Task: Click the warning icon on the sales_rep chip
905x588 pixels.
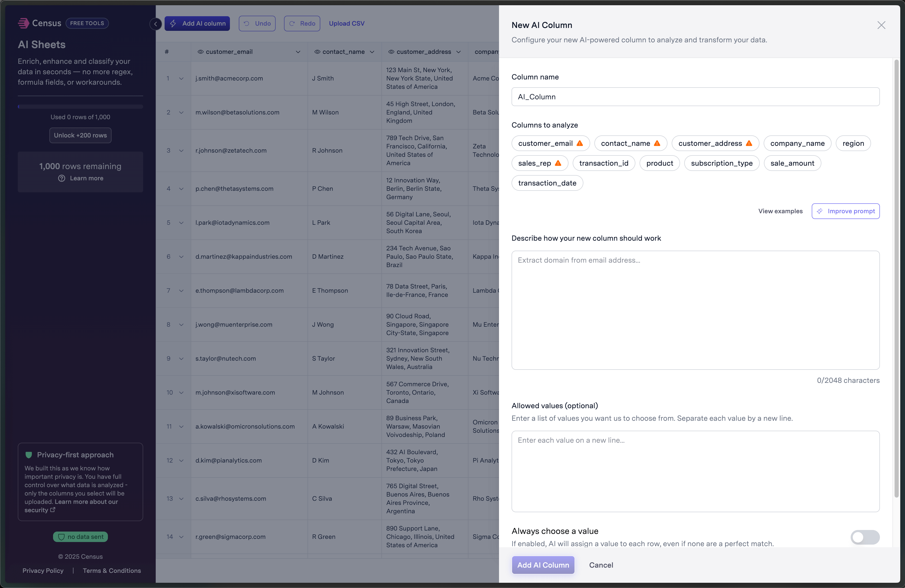Action: point(558,163)
